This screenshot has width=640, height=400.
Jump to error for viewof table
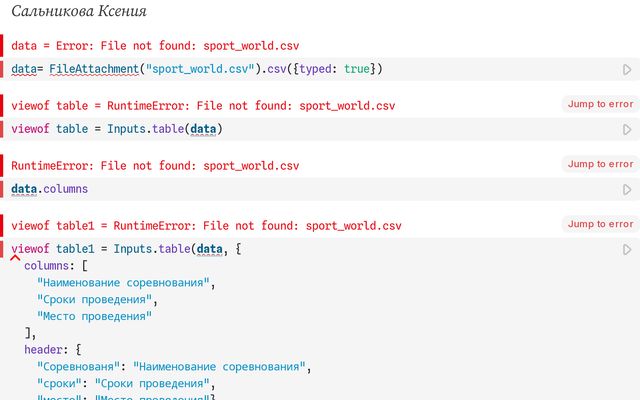tap(600, 104)
